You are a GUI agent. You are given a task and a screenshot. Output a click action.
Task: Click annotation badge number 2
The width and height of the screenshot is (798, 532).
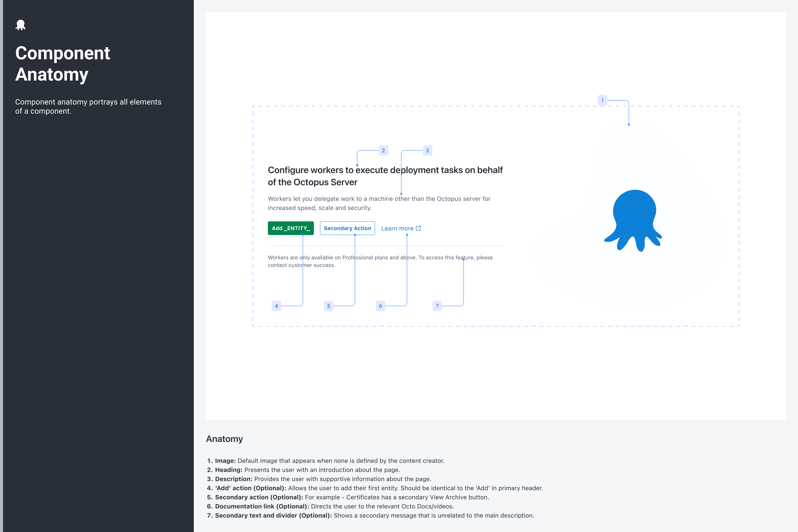[383, 151]
